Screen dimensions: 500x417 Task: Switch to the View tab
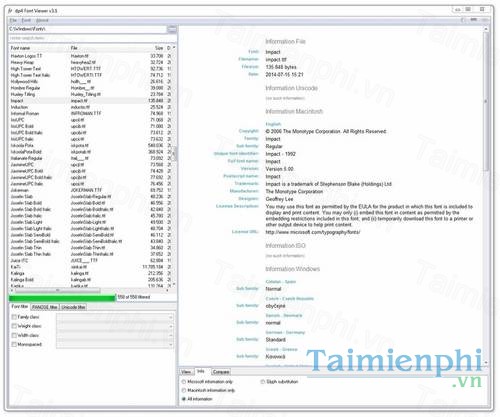(186, 372)
